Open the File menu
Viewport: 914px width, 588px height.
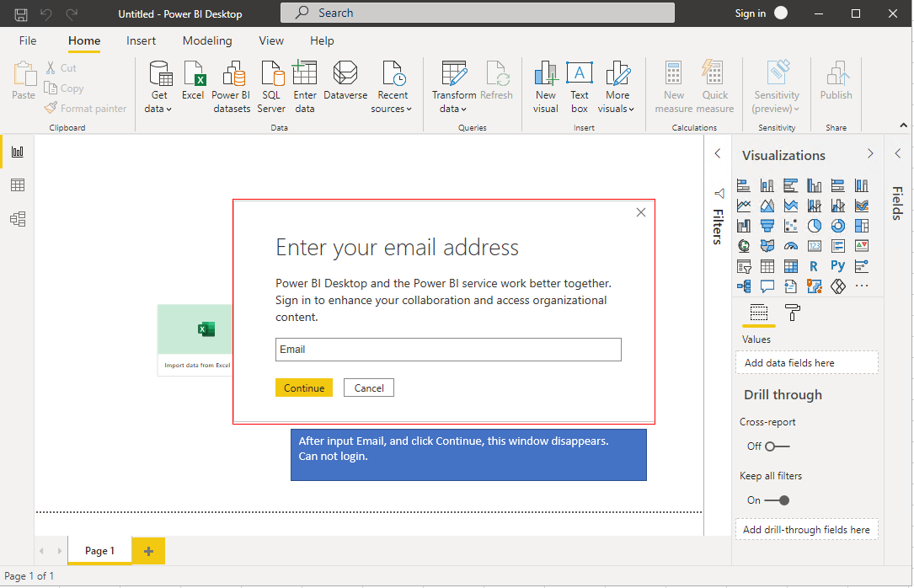tap(28, 40)
